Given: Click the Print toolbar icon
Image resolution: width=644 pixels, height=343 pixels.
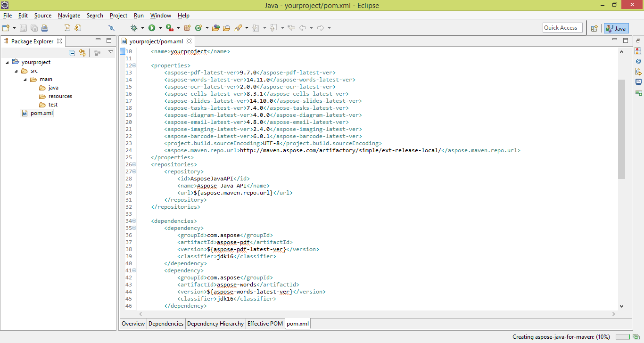Looking at the screenshot, I should pyautogui.click(x=44, y=28).
